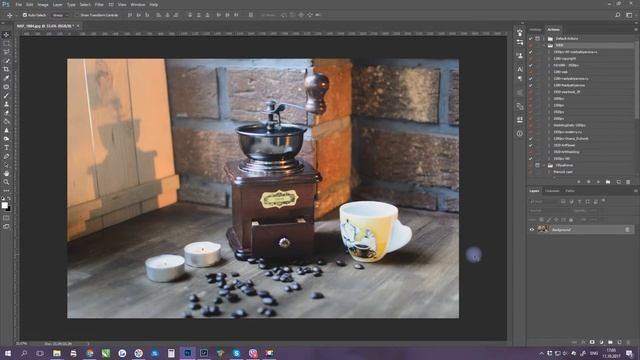The width and height of the screenshot is (640, 360).
Task: Toggle the dialog box for Default Actions
Action: [538, 38]
